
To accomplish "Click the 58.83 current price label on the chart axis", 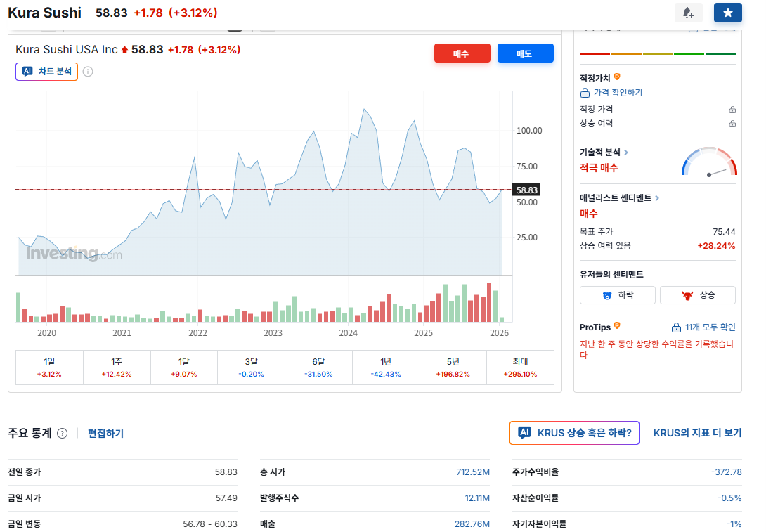I will [526, 190].
